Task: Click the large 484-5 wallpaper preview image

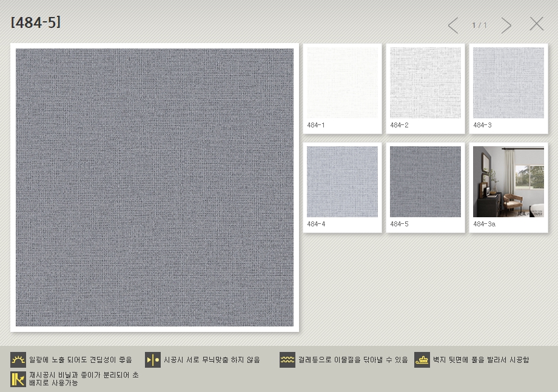Action: 155,188
